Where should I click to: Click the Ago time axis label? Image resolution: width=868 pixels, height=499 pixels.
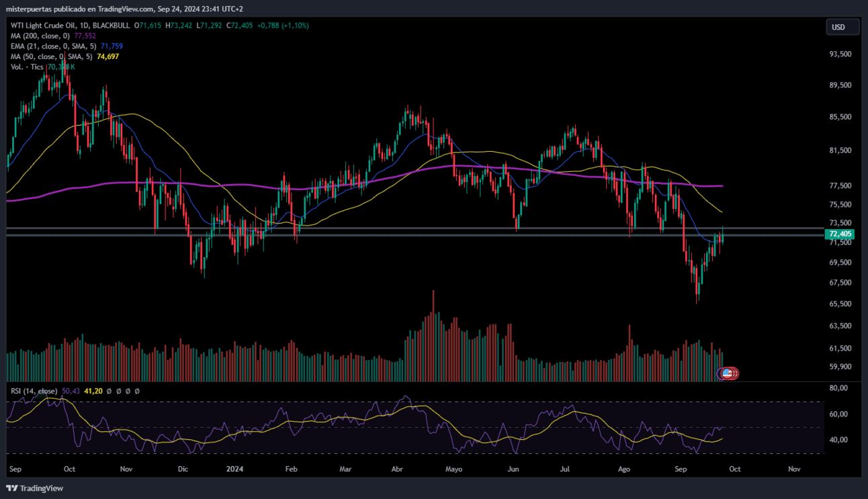624,469
